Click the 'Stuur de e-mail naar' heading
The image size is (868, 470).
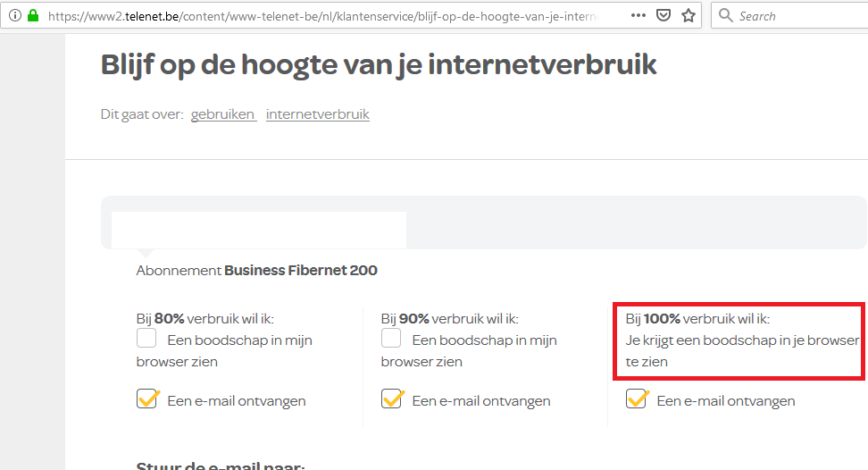tap(221, 465)
